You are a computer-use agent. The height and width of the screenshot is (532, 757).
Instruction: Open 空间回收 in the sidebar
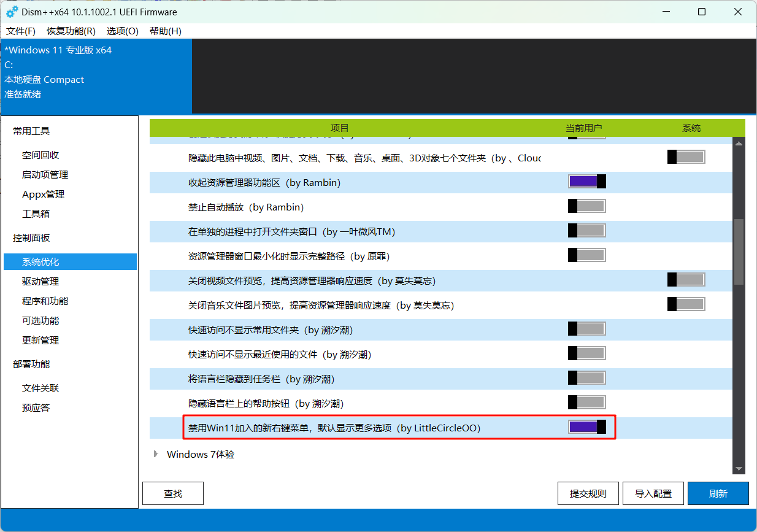pos(40,155)
